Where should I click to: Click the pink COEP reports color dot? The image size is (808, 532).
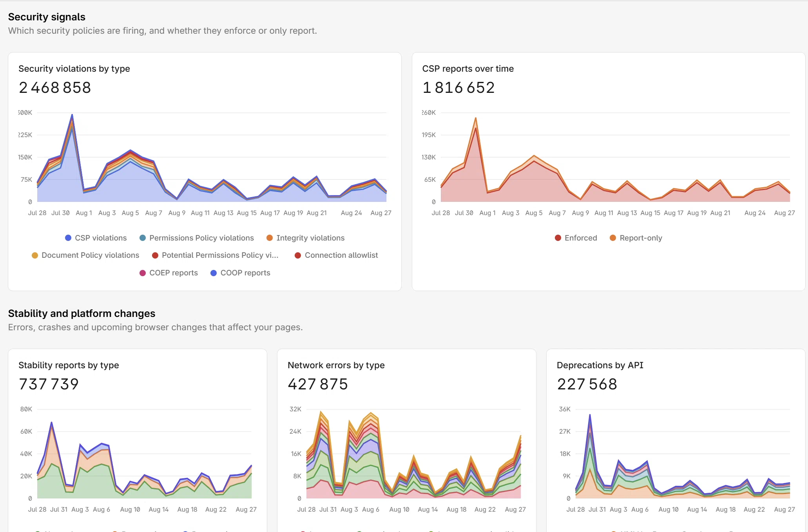(x=143, y=273)
